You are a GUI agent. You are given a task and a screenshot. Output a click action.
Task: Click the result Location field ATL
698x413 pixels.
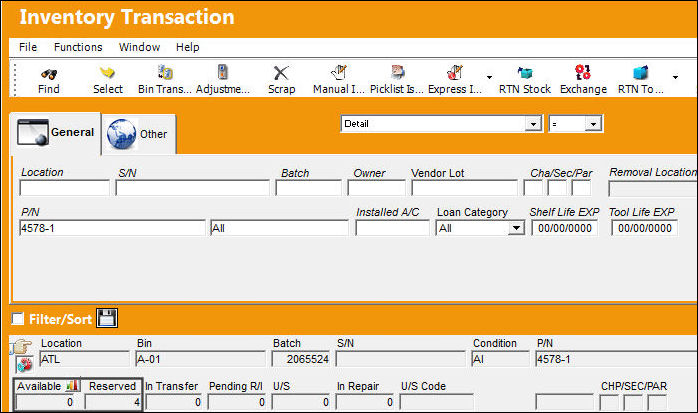click(85, 359)
